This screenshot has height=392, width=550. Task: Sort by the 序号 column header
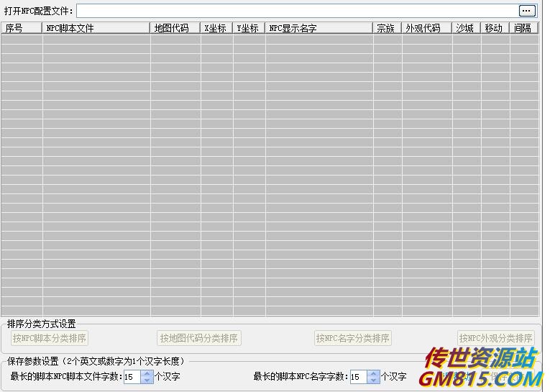coord(22,28)
